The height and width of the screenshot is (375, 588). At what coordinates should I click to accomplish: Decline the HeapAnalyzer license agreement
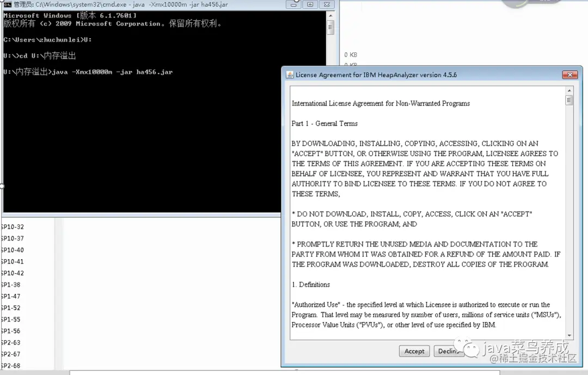point(449,351)
